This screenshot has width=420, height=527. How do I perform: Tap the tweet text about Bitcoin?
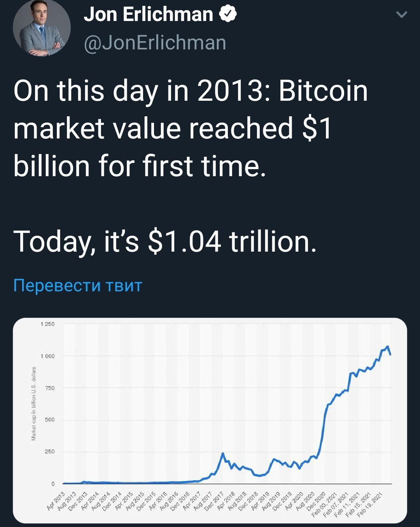[x=191, y=128]
